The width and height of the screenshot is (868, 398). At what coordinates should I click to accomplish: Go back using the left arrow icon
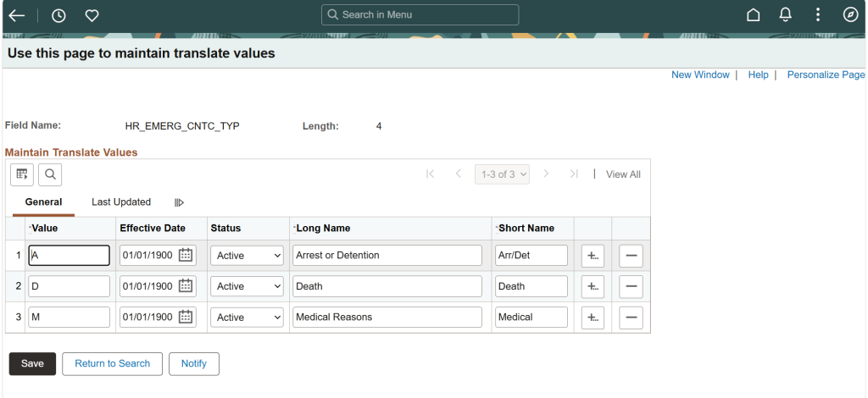point(17,15)
